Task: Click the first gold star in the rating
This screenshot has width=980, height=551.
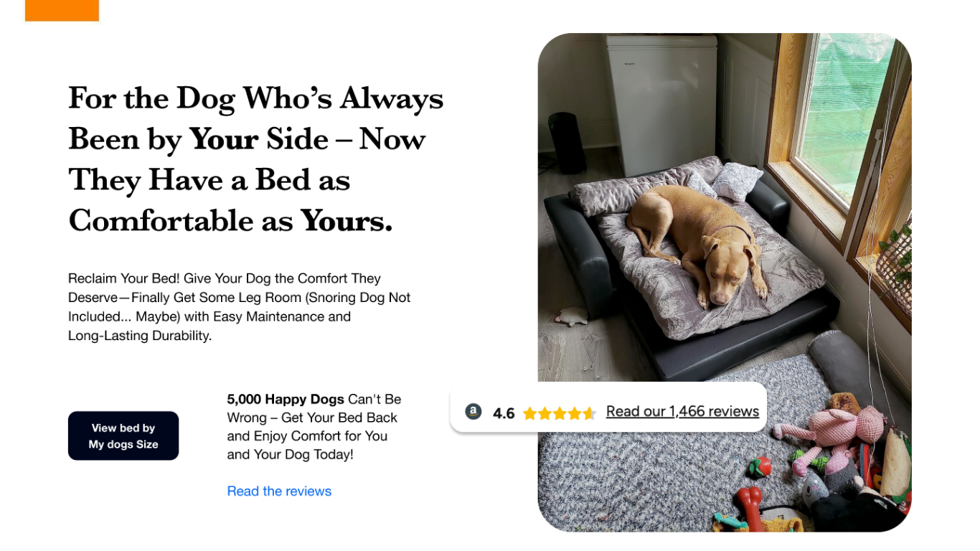Action: coord(529,413)
